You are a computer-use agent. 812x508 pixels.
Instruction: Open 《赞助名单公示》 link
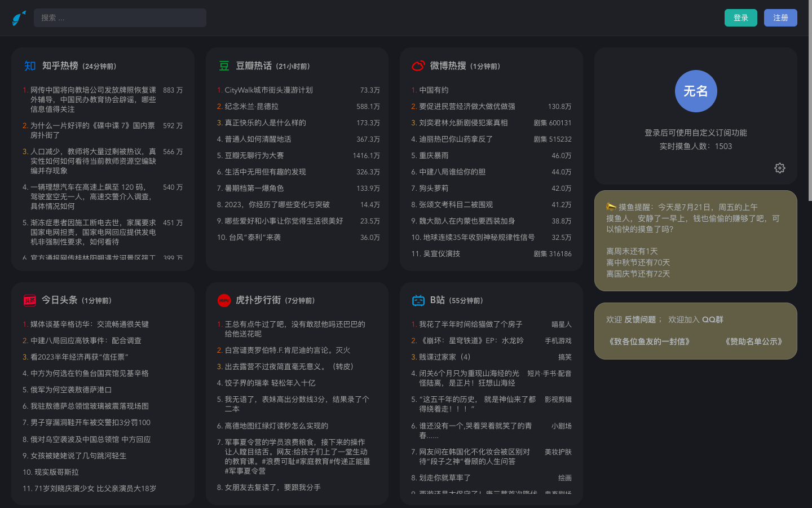pyautogui.click(x=754, y=341)
